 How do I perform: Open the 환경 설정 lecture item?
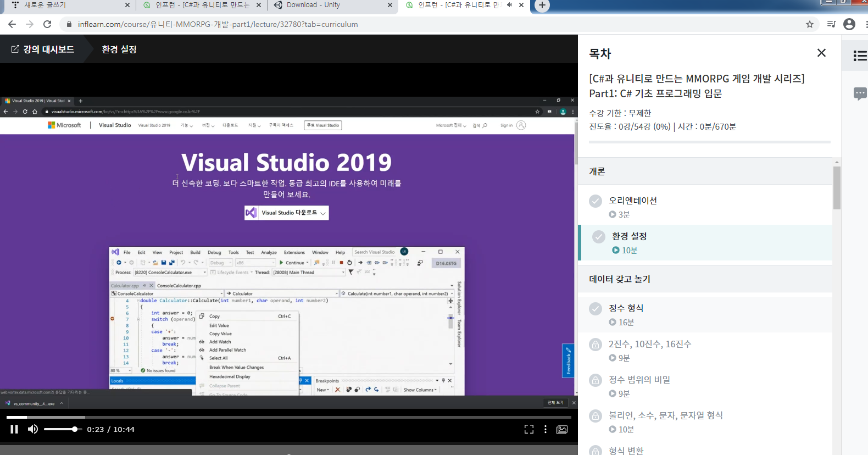point(705,242)
